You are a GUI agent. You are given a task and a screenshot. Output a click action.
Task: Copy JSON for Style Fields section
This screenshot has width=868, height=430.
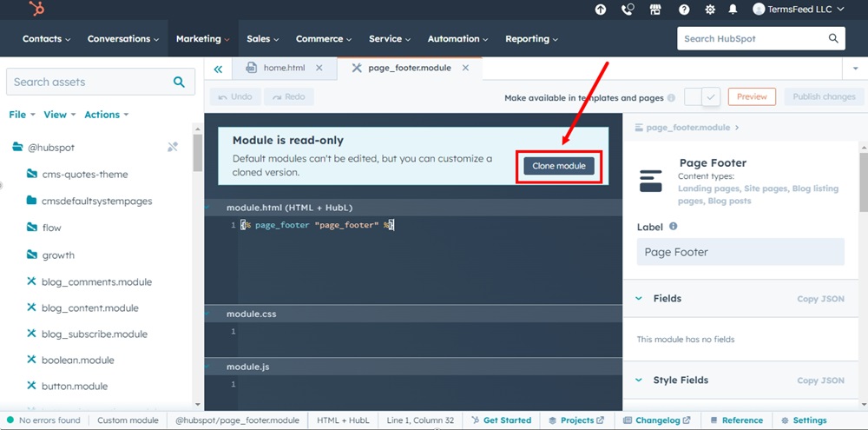tap(820, 380)
